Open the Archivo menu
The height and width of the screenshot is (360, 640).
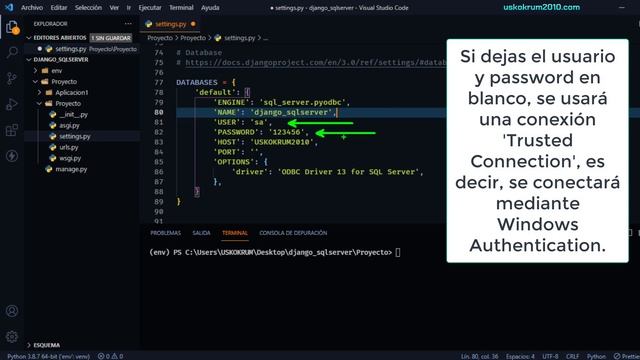pos(32,7)
